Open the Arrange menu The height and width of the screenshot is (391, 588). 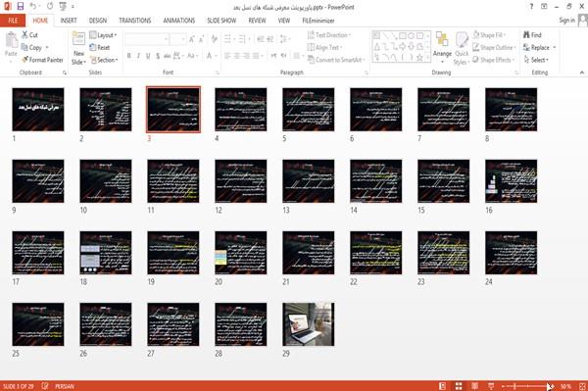(442, 46)
